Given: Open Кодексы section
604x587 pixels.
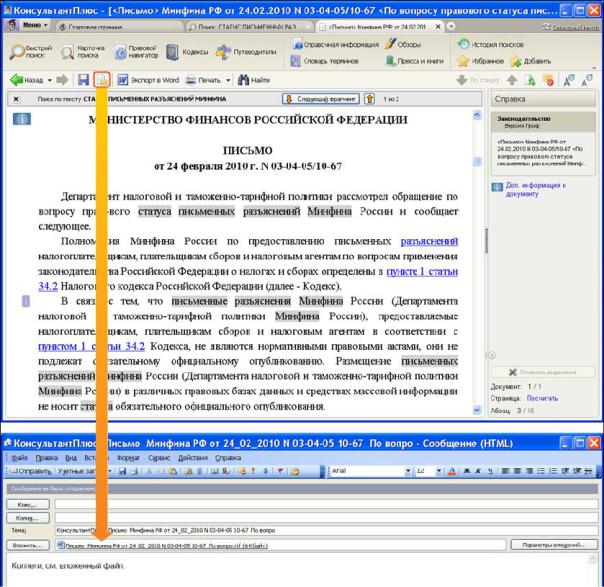Looking at the screenshot, I should [x=188, y=52].
